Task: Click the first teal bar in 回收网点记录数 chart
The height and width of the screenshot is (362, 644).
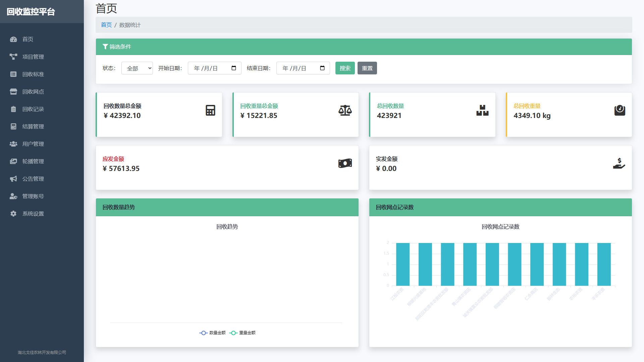Action: click(x=402, y=264)
